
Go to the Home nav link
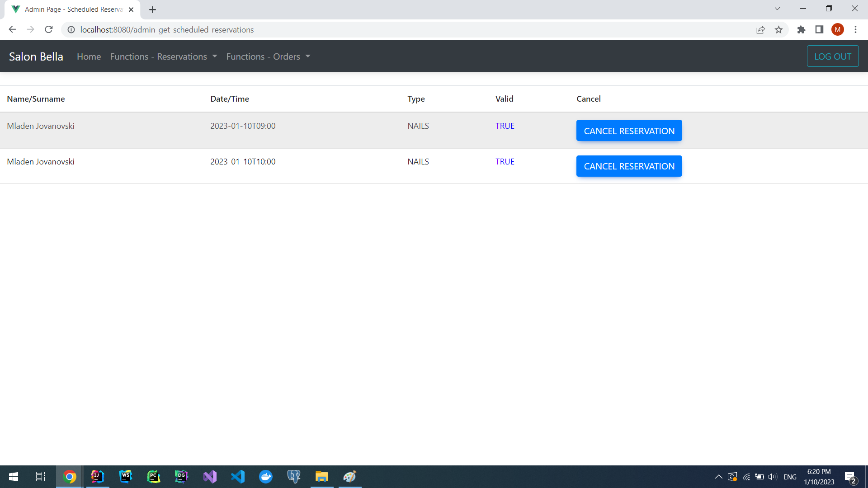point(89,56)
